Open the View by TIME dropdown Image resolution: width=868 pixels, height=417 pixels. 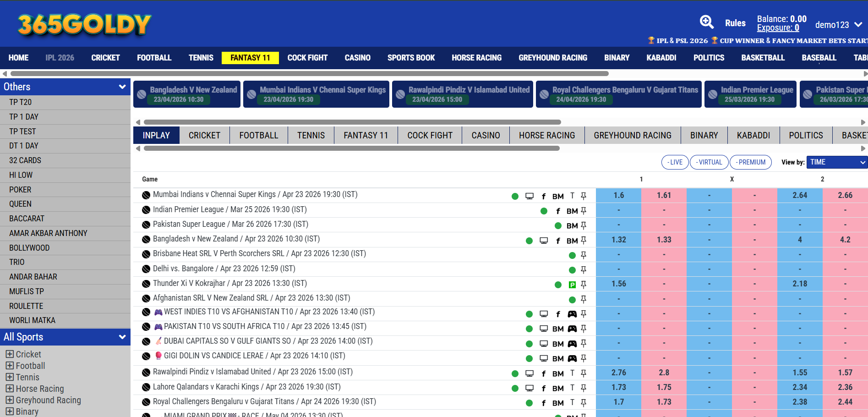point(837,162)
